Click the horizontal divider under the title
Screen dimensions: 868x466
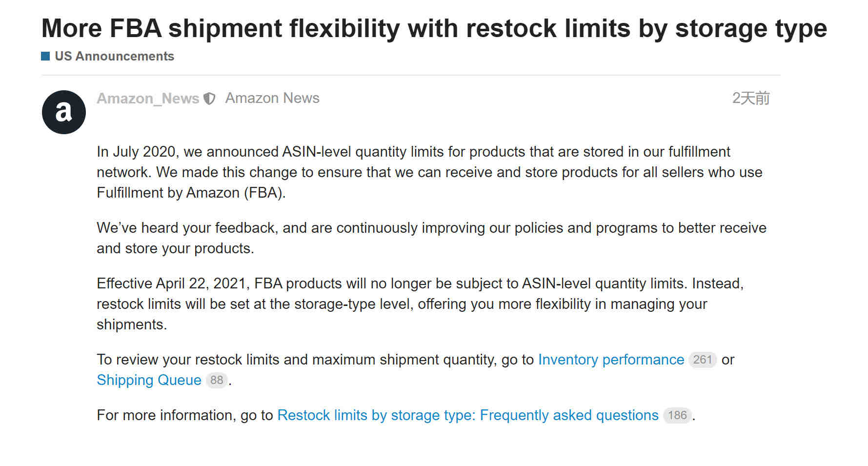[x=411, y=75]
